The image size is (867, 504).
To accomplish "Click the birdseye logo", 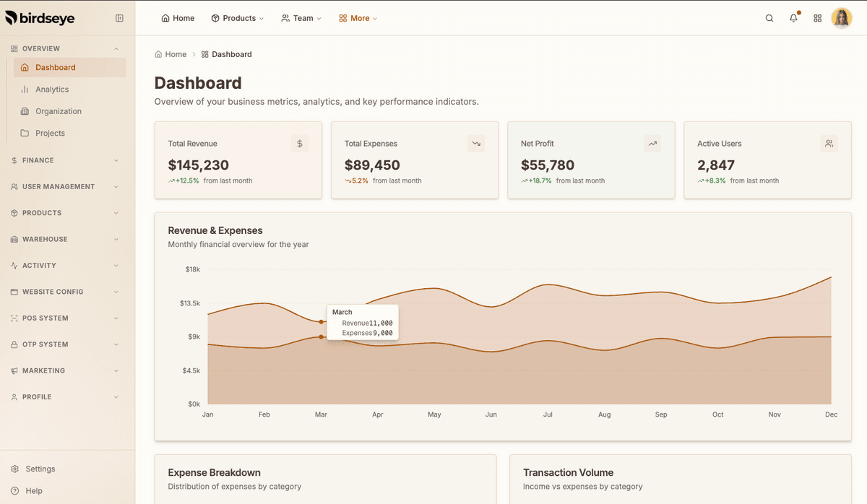I will [x=40, y=18].
